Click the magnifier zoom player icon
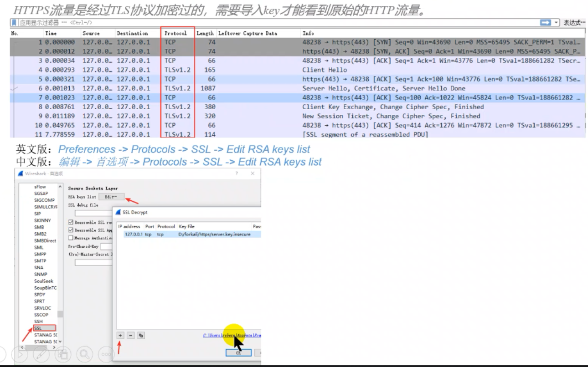This screenshot has height=367, width=588. (84, 354)
